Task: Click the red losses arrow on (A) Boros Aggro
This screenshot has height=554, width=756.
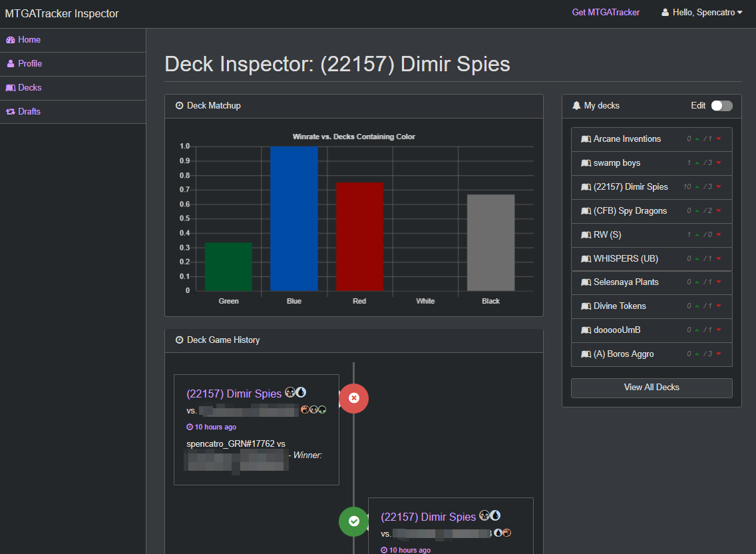Action: click(719, 354)
